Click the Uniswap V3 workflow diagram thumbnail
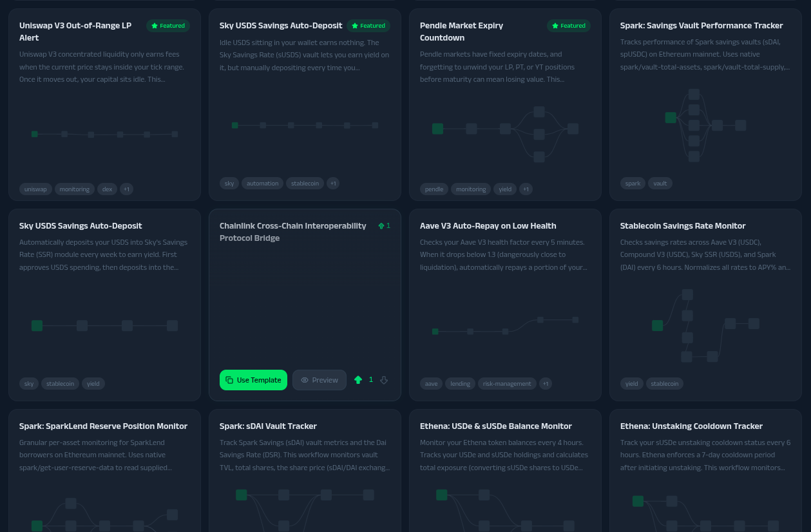The height and width of the screenshot is (532, 811). pyautogui.click(x=104, y=134)
